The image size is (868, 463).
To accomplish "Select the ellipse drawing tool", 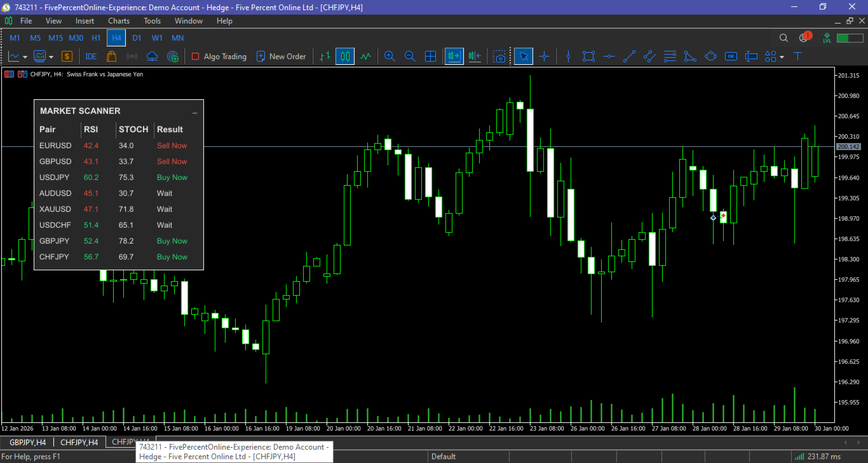I will [x=710, y=57].
